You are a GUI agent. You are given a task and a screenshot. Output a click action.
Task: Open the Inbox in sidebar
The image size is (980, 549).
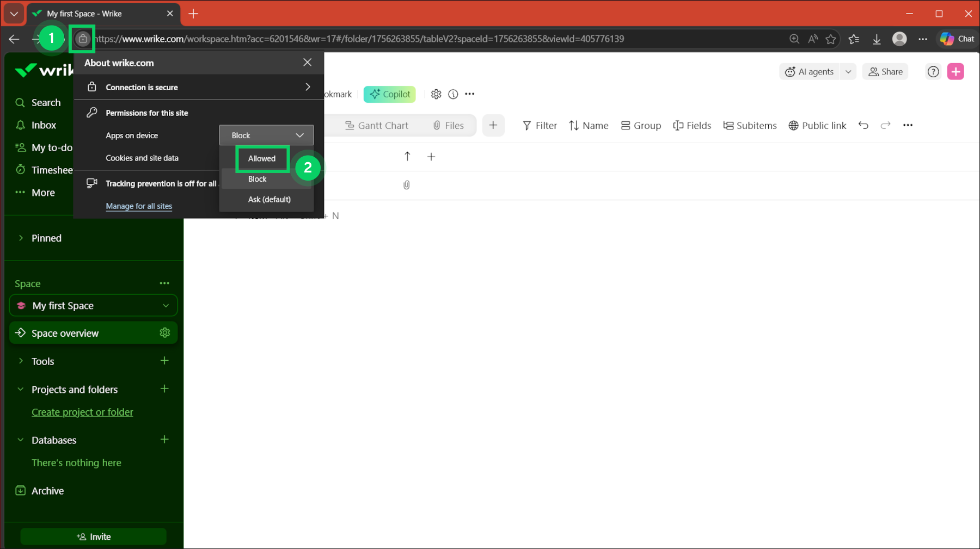click(36, 125)
